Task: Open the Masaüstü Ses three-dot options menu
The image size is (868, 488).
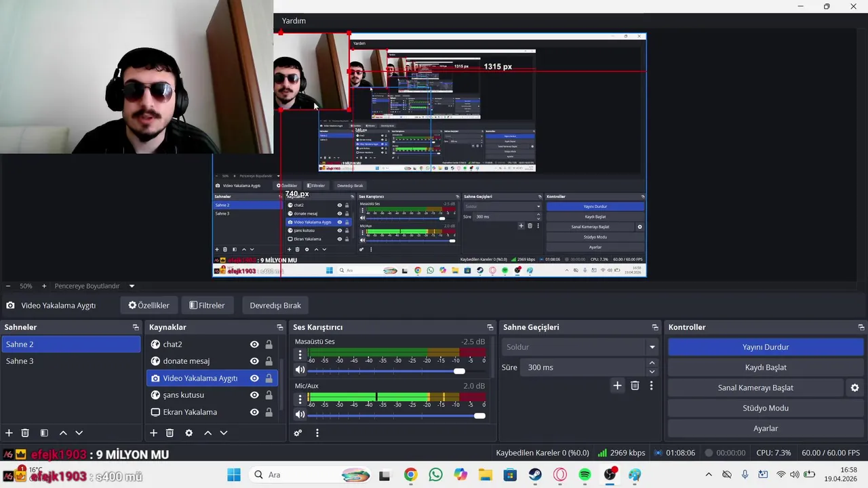Action: 300,354
